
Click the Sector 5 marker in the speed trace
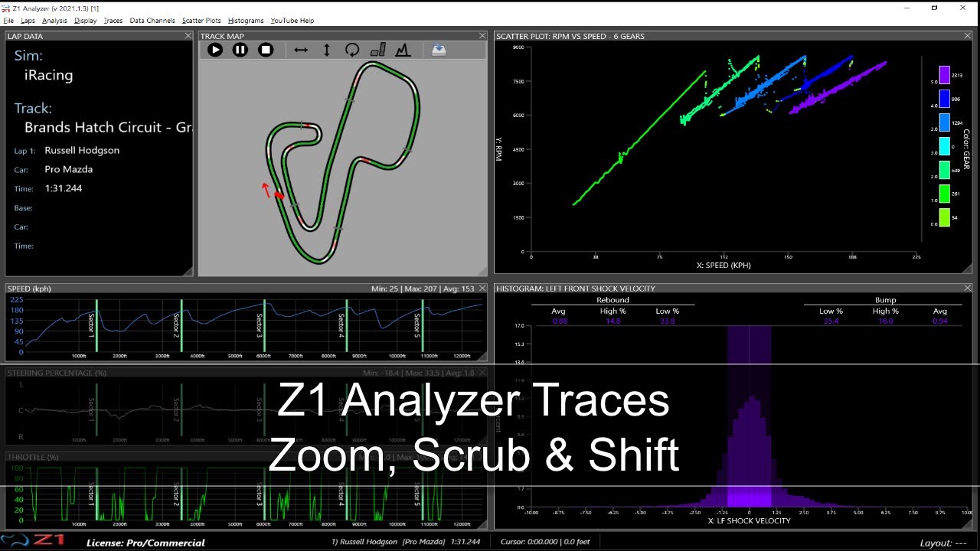tap(422, 325)
